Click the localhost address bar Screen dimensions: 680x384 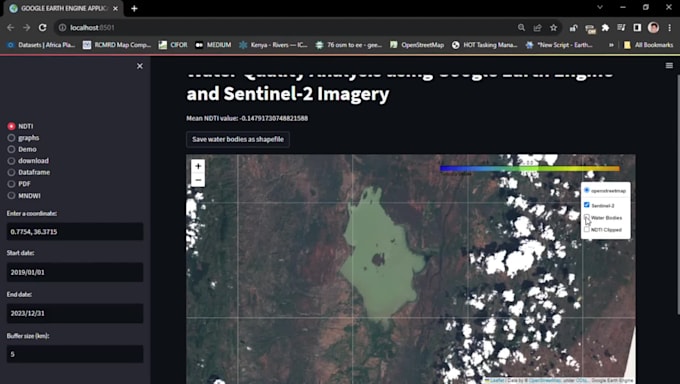[286, 28]
